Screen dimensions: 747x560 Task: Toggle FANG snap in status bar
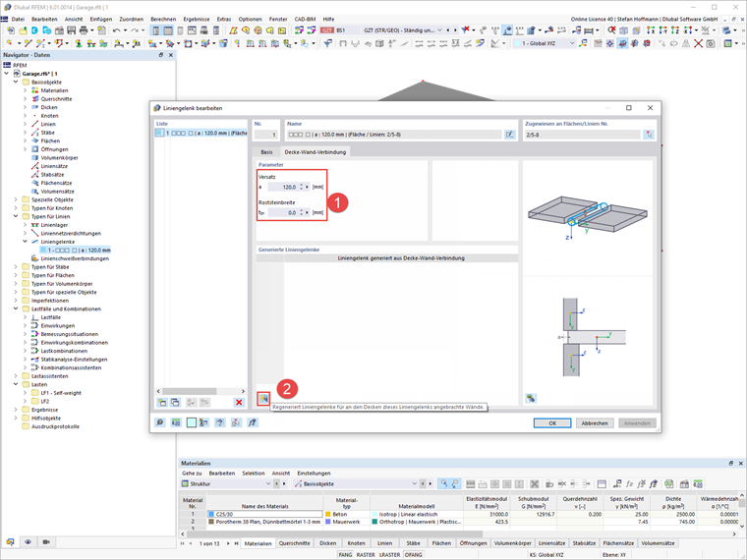(x=345, y=555)
